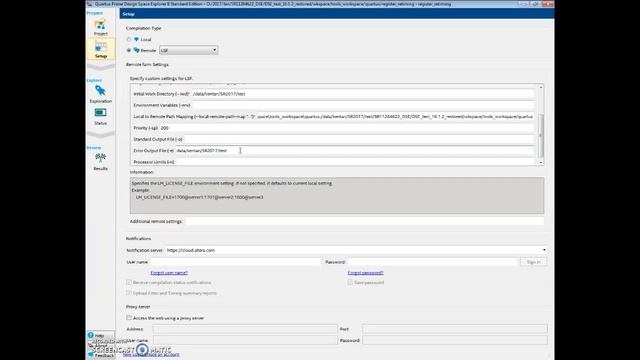The width and height of the screenshot is (640, 360).
Task: Click the Local to Remote Path Mapping field
Action: pos(395,117)
